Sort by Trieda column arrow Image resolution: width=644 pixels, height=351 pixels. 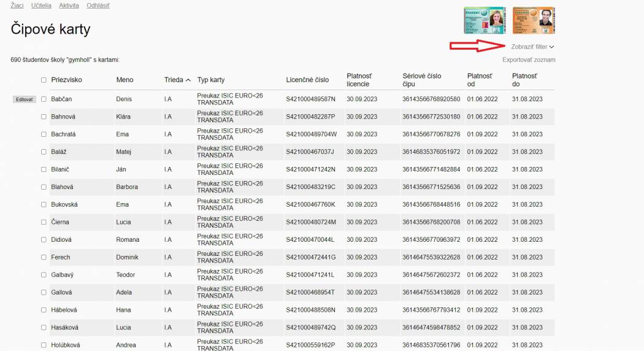188,80
